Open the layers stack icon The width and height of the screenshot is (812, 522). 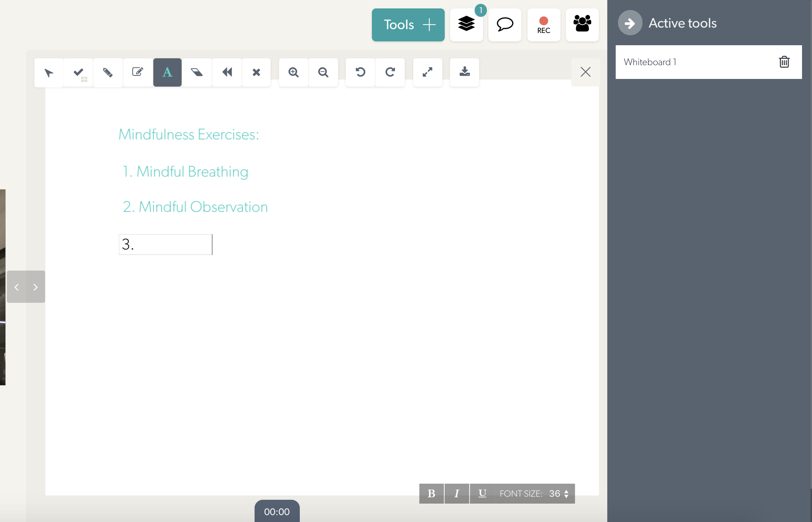[467, 25]
